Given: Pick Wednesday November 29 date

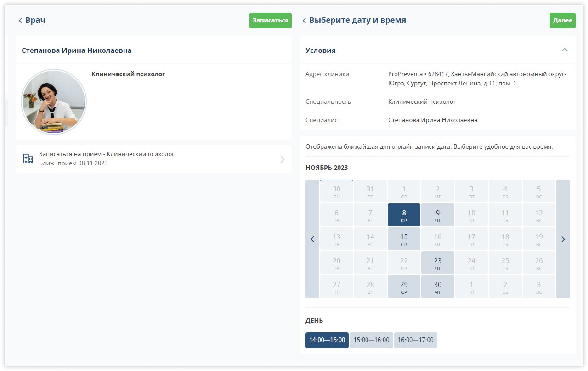Looking at the screenshot, I should (404, 287).
